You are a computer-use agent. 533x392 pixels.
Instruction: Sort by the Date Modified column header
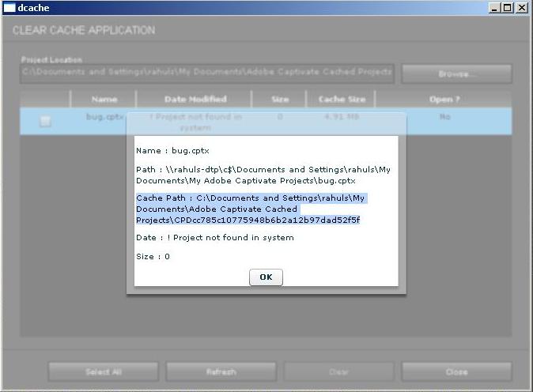(195, 100)
